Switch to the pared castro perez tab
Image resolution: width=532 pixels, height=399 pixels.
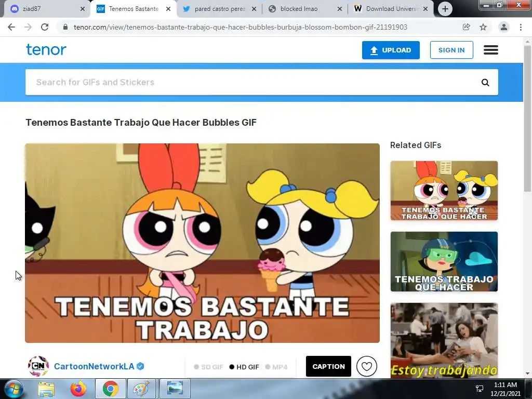coord(219,9)
